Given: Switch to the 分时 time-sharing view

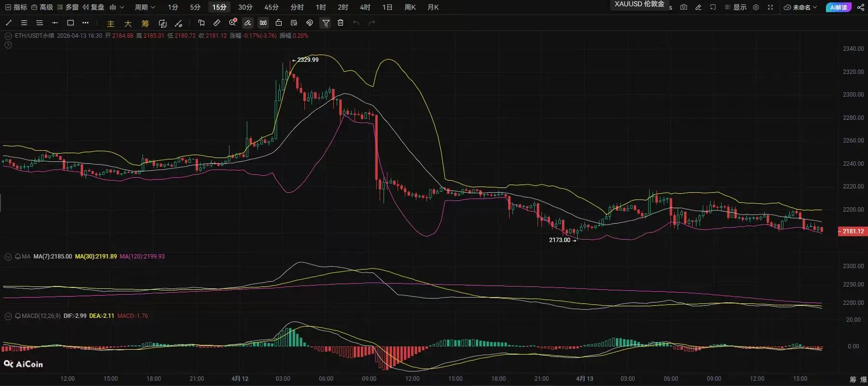Looking at the screenshot, I should click(x=297, y=7).
